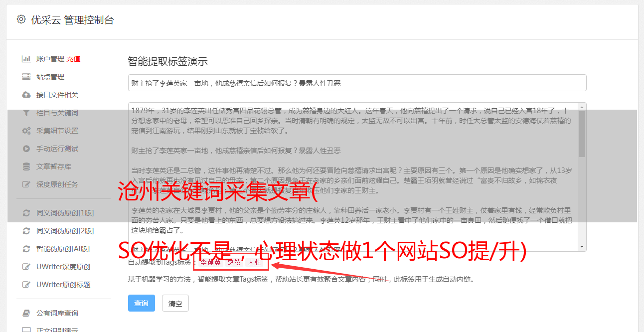Select UWriter原创标题 in sidebar
The image size is (644, 332).
point(63,285)
